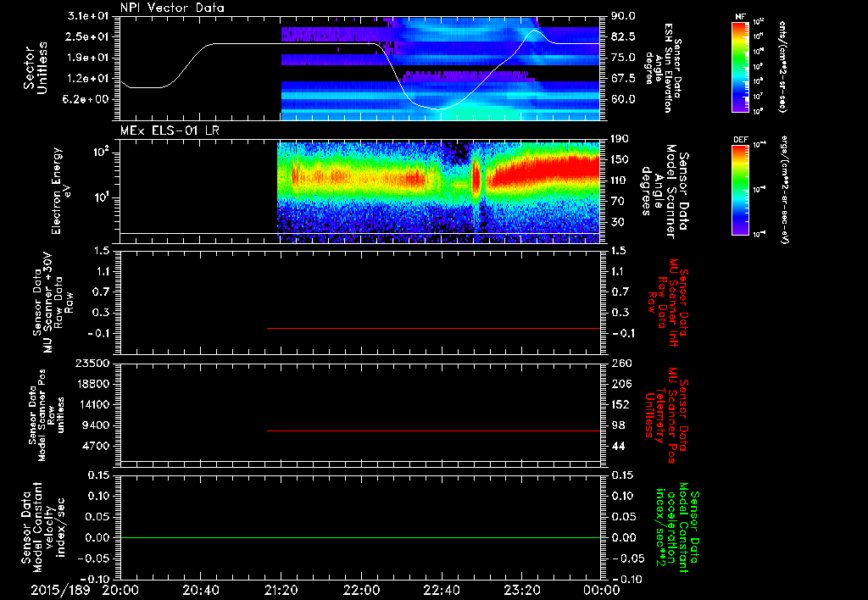Click the green velocity line in bottom panel
This screenshot has height=600, width=868.
point(360,537)
